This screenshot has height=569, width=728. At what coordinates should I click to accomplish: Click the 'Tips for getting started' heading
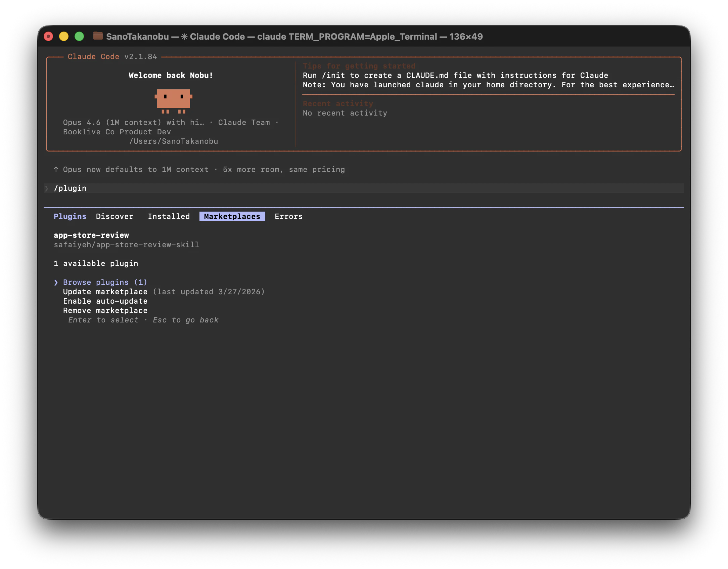(x=359, y=66)
